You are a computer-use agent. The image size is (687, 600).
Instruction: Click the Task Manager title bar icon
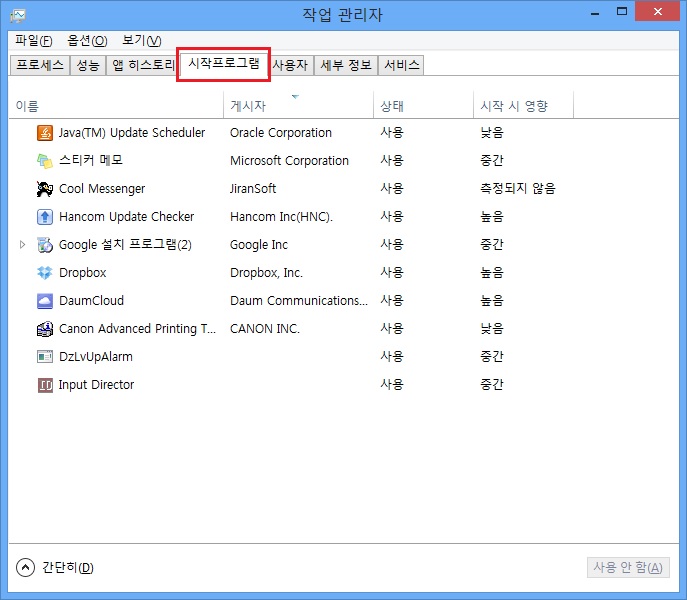(x=18, y=15)
